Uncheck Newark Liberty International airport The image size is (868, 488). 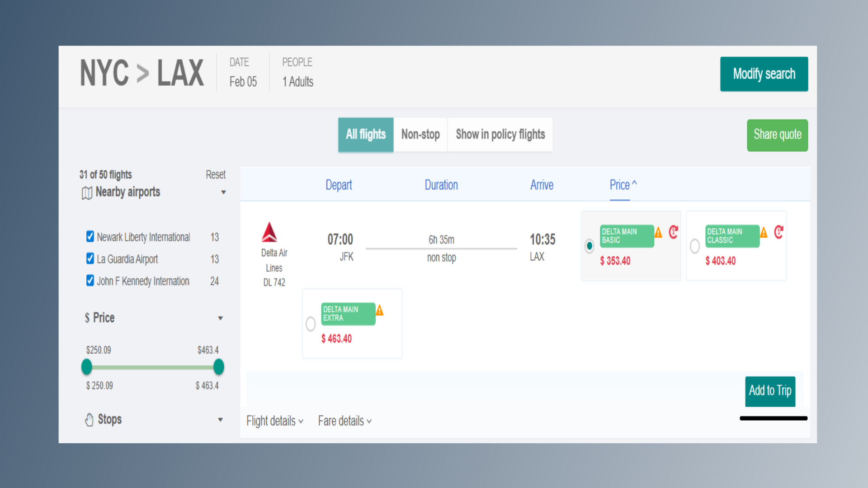(90, 236)
